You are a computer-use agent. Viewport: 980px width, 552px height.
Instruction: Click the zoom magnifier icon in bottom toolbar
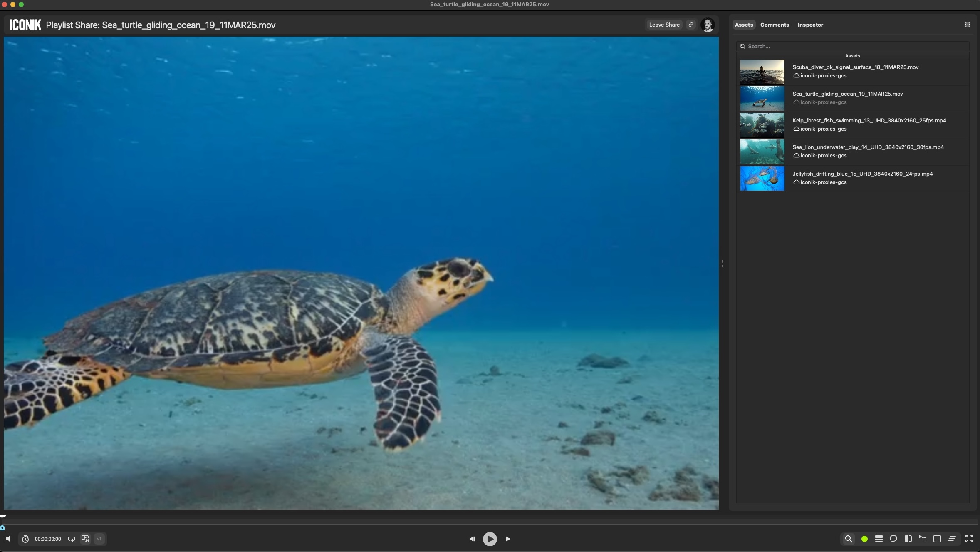[849, 539]
